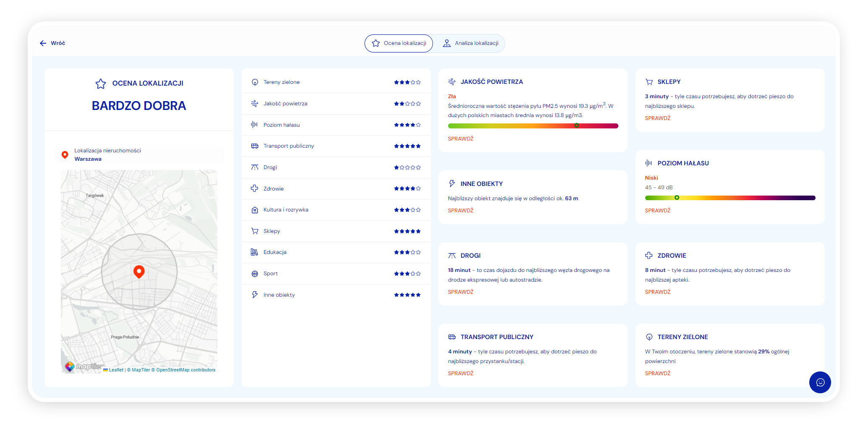Select the Zdrowie cross icon in ratings list
868x426 pixels.
tap(255, 188)
